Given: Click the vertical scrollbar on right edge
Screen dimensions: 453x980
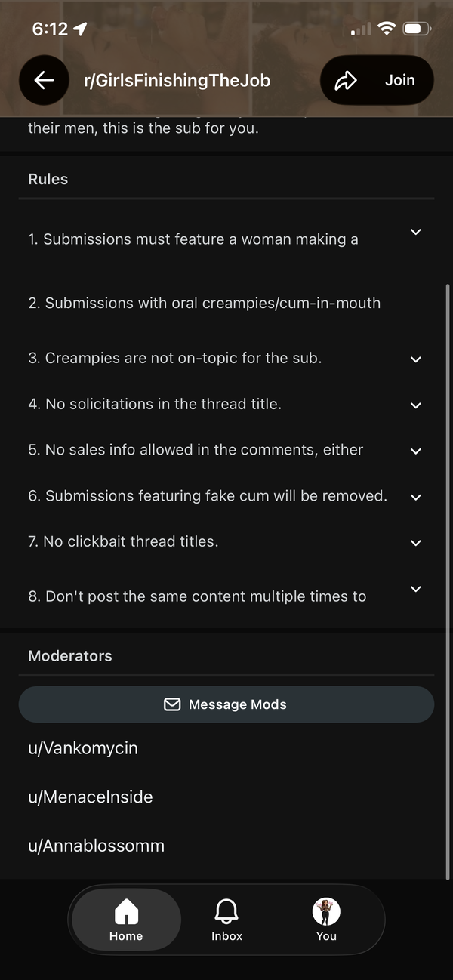Looking at the screenshot, I should [x=448, y=581].
